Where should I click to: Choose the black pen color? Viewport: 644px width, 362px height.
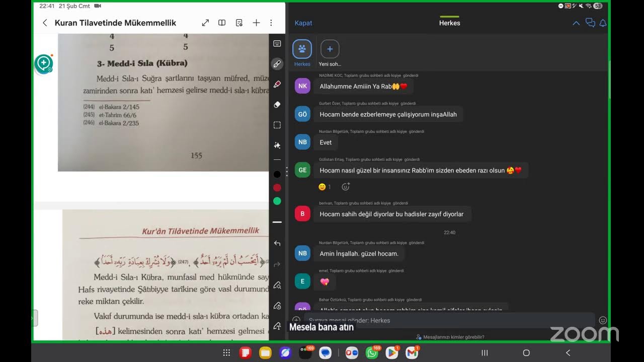pyautogui.click(x=277, y=174)
